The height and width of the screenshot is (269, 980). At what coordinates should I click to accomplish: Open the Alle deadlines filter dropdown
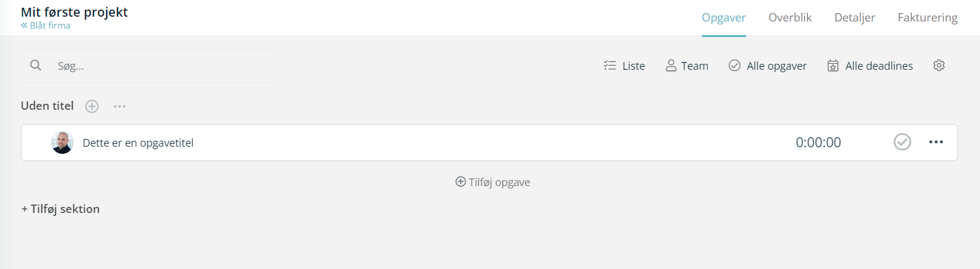[x=870, y=66]
